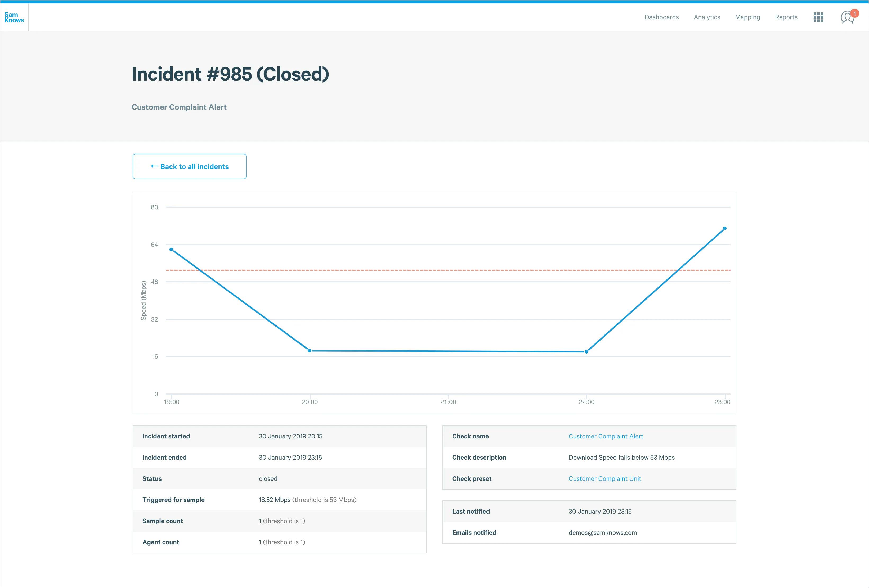Click the Check name label
Image resolution: width=869 pixels, height=588 pixels.
(x=470, y=436)
